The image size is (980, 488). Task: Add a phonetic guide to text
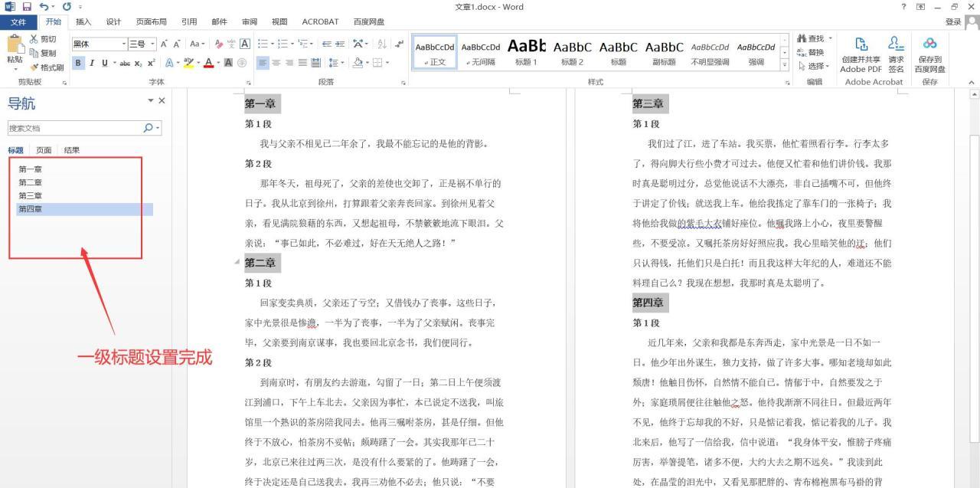tap(232, 44)
